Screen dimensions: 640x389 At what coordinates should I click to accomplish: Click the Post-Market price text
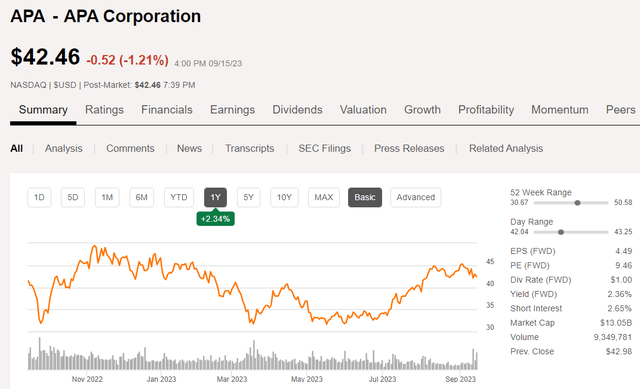coord(139,85)
